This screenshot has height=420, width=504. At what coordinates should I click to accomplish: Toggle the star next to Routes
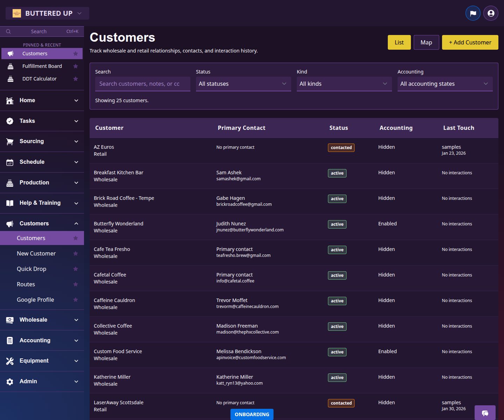click(x=76, y=284)
